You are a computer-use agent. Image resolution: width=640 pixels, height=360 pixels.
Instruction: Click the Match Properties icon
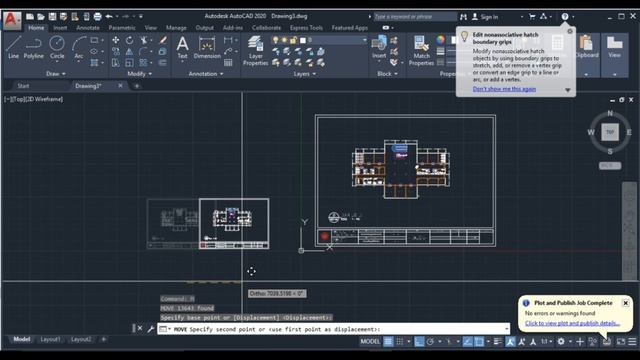coord(421,51)
